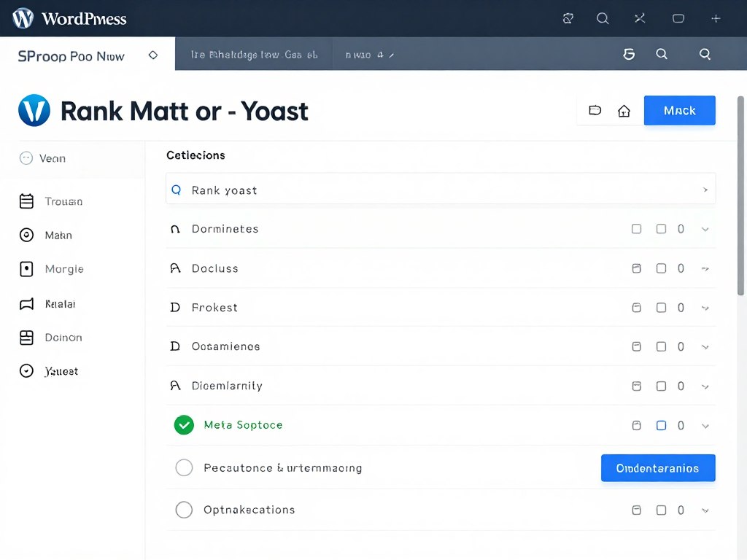This screenshot has width=747, height=560.
Task: Click the Makn target icon in sidebar
Action: click(x=27, y=235)
